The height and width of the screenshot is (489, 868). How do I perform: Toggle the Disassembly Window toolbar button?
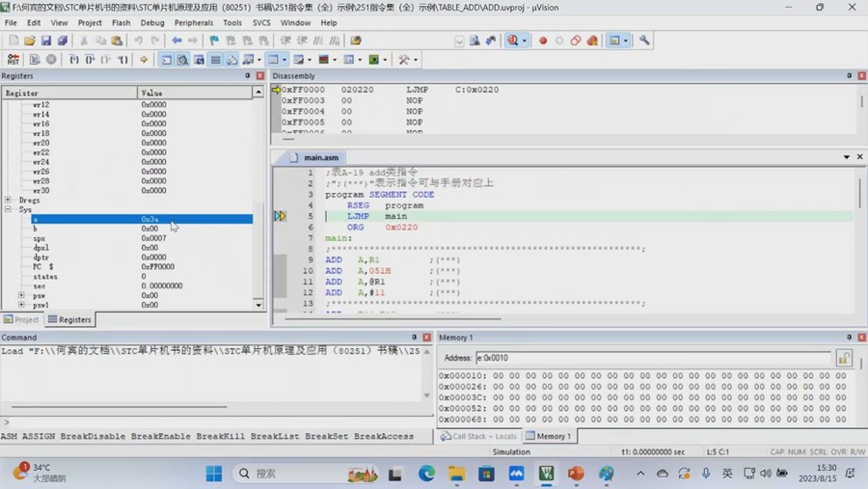coord(182,60)
